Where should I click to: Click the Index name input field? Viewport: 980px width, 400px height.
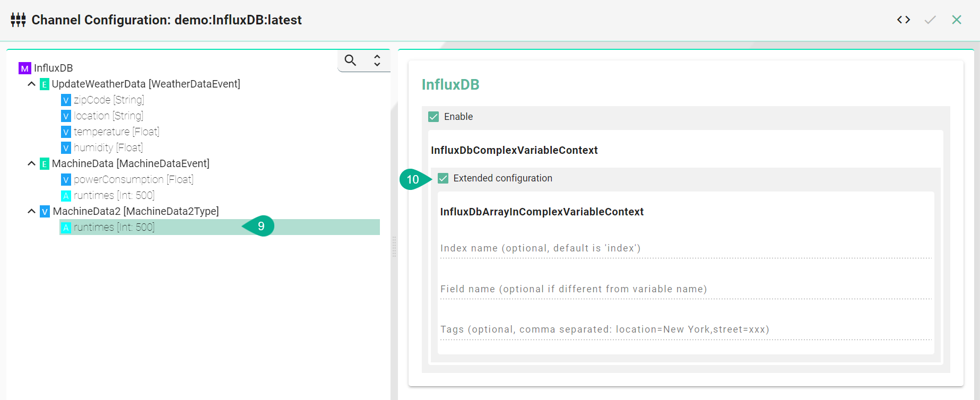pos(686,248)
